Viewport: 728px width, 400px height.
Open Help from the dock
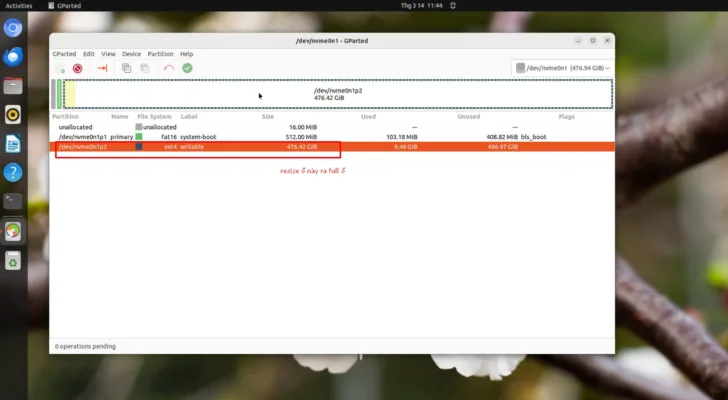click(x=13, y=173)
